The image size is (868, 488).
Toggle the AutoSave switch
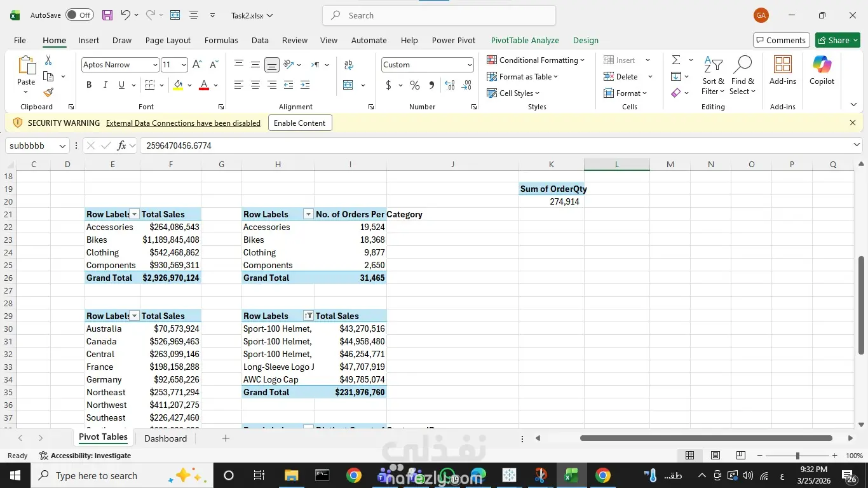(79, 15)
